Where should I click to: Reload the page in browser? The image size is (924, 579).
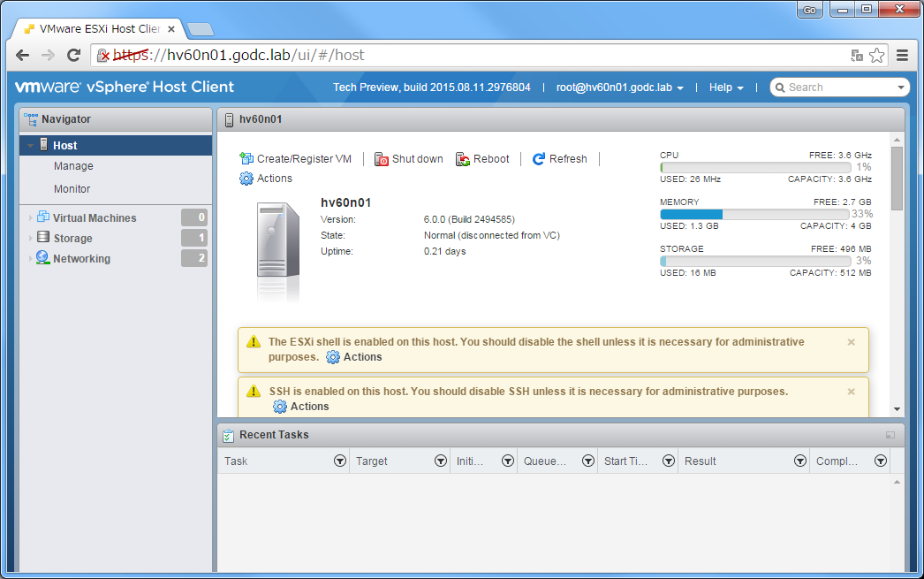73,56
